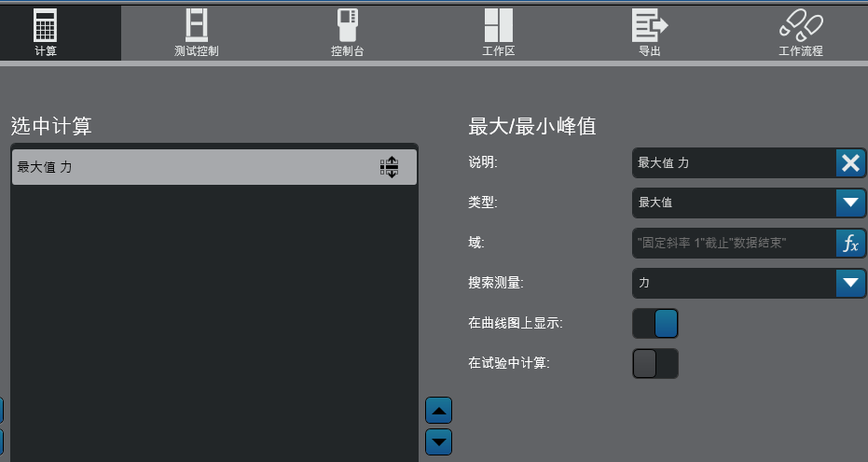
Task: Open the 控制台 console tab
Action: pyautogui.click(x=347, y=33)
